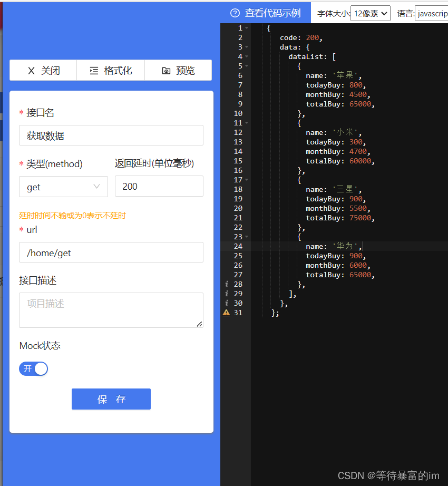Click the 语言 language field showing javascript
This screenshot has height=486, width=448.
click(x=433, y=13)
